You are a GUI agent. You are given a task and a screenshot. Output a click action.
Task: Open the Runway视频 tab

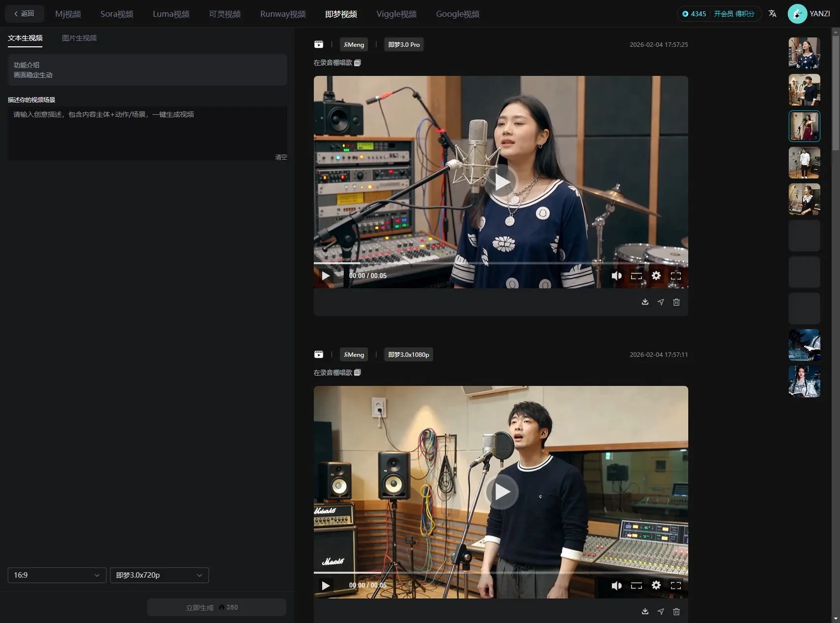(283, 14)
